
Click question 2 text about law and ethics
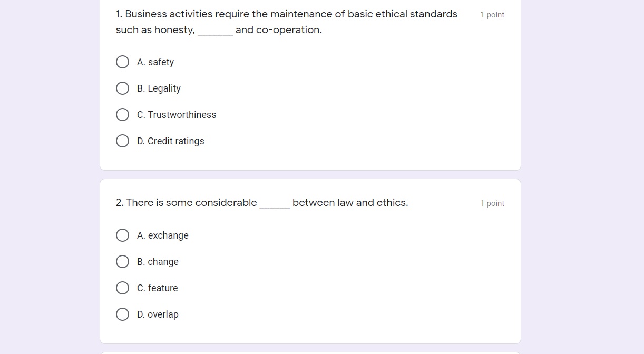pyautogui.click(x=262, y=202)
